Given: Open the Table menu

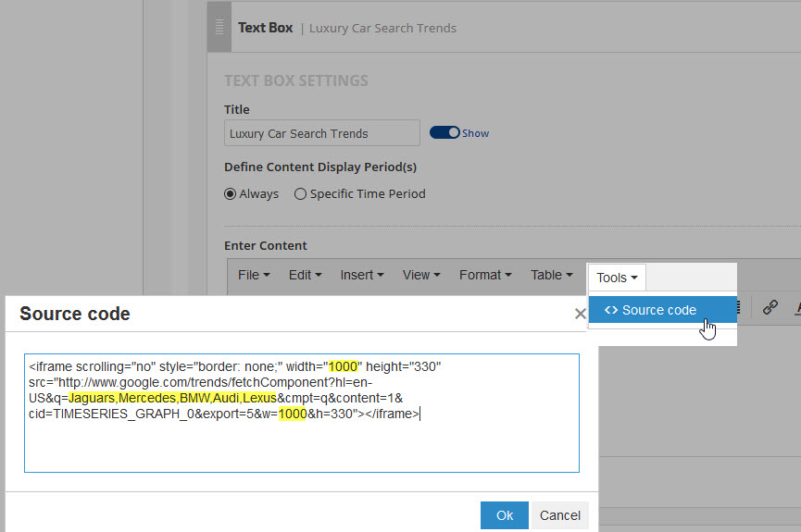Looking at the screenshot, I should pyautogui.click(x=552, y=275).
